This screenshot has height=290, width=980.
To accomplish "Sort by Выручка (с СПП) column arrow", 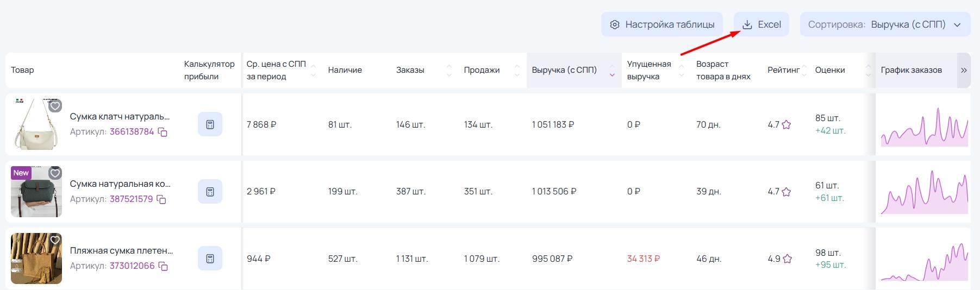I will coord(612,71).
